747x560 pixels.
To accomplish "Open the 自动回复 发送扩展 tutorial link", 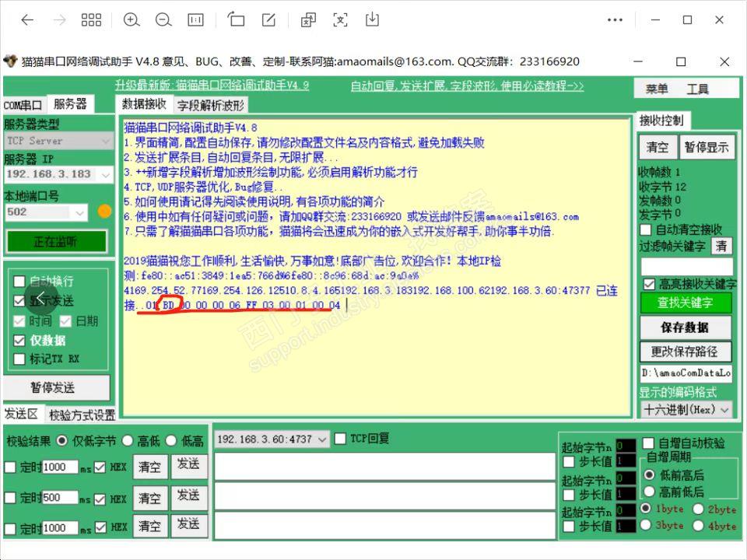I will tap(467, 86).
